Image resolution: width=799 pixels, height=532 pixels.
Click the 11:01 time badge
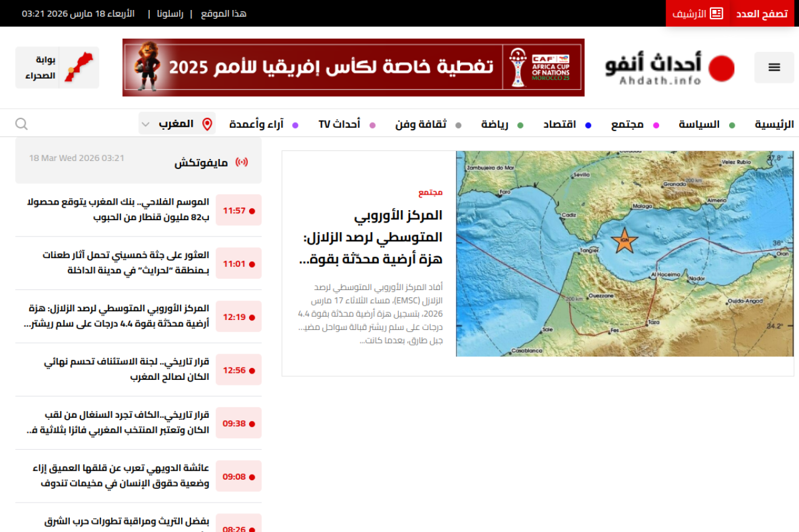238,263
